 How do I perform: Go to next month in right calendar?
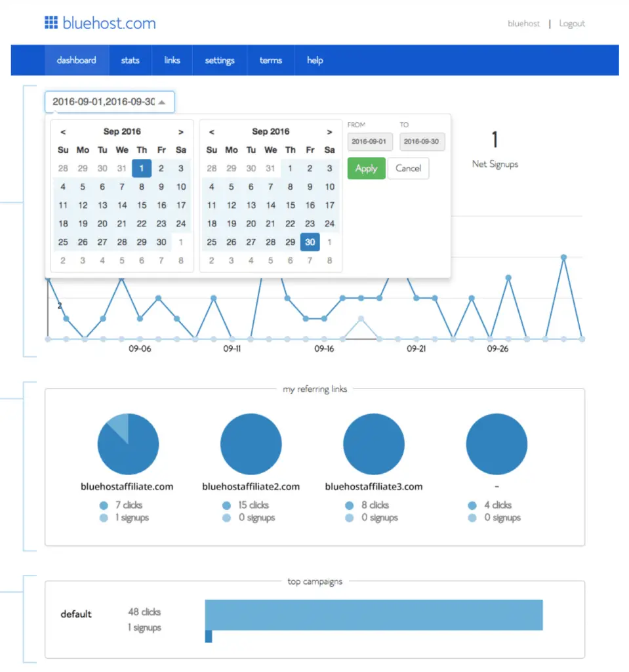(x=329, y=132)
